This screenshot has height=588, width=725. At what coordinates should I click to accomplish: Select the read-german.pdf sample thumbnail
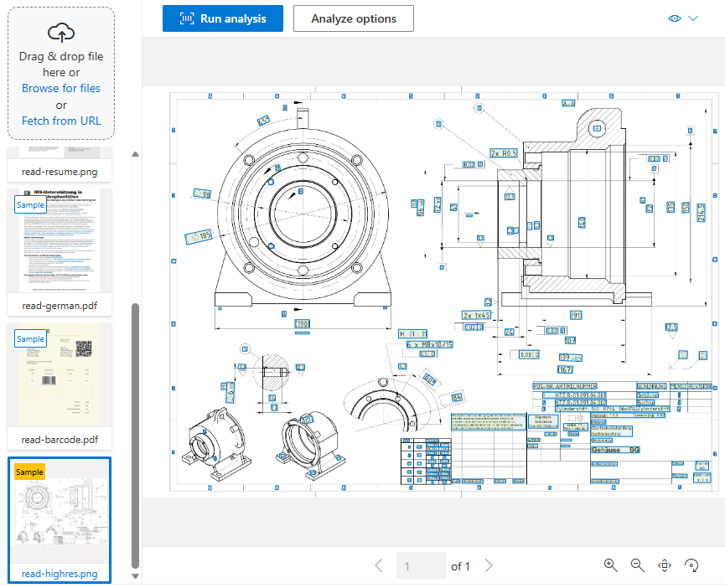[x=59, y=240]
